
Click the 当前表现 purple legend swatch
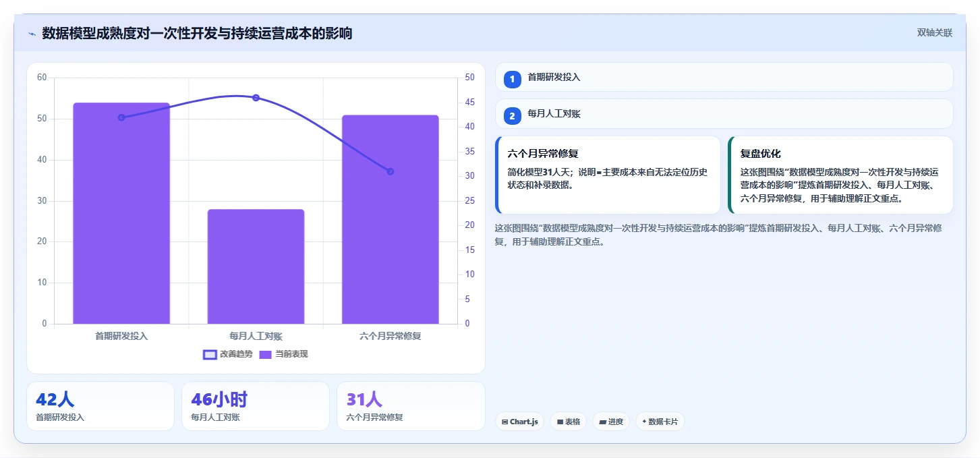[x=266, y=354]
